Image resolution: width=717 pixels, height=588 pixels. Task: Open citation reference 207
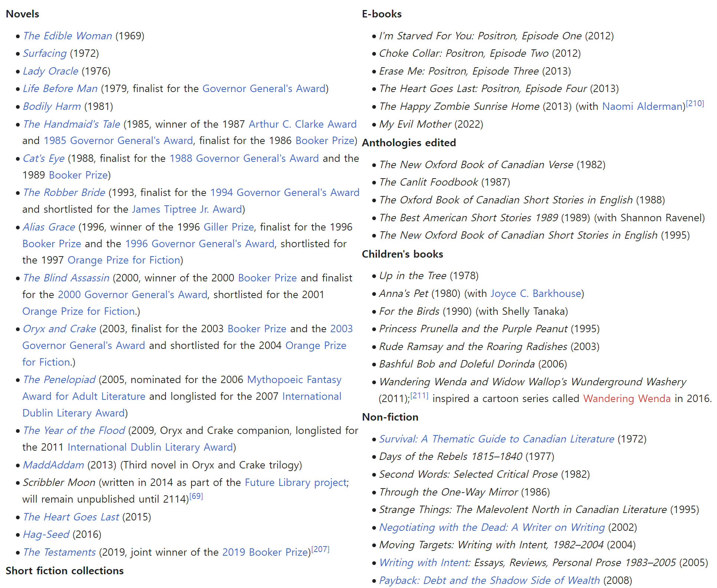click(320, 549)
